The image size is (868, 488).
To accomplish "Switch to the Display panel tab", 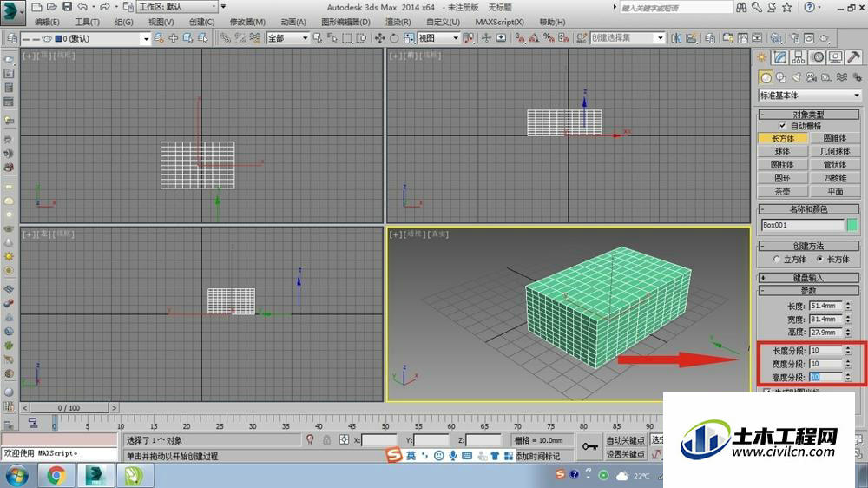I will pos(836,57).
